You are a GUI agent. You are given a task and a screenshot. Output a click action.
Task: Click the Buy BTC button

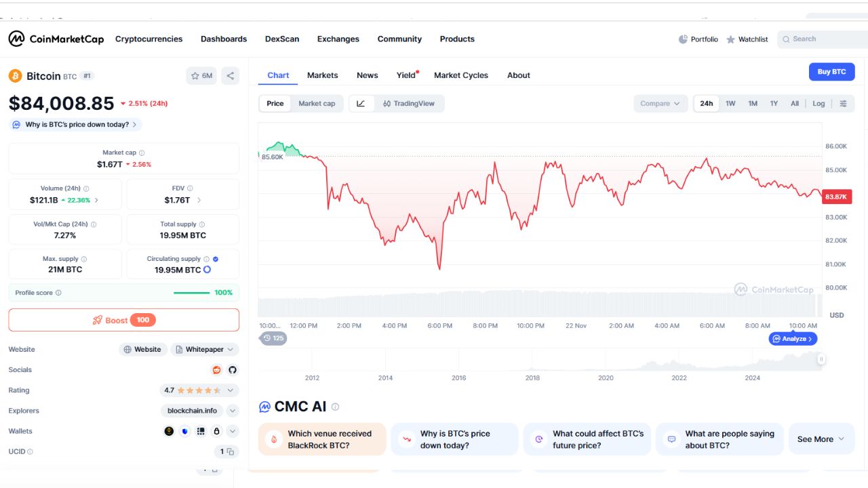coord(831,71)
